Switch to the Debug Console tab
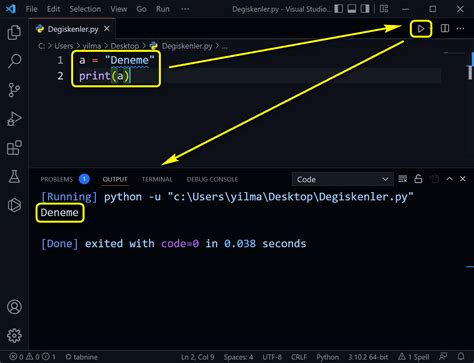Image resolution: width=474 pixels, height=363 pixels. tap(212, 179)
